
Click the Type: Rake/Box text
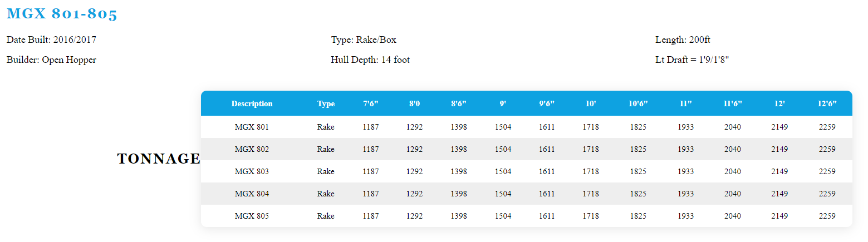(x=364, y=40)
